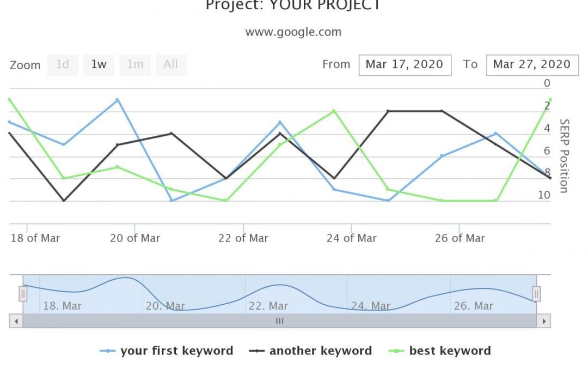This screenshot has height=368, width=588.
Task: Click the www.google.com subtitle link
Action: click(293, 32)
